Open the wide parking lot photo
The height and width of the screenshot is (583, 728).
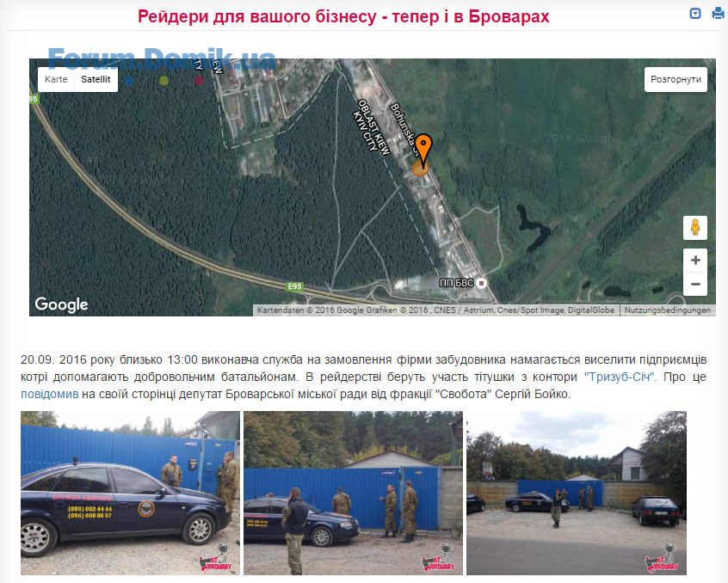pyautogui.click(x=577, y=493)
